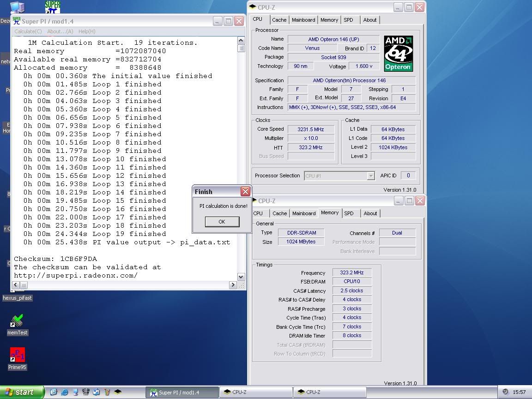Viewport: 532px width, 399px height.
Task: Click the Multiplier value x 10.0
Action: (x=311, y=138)
